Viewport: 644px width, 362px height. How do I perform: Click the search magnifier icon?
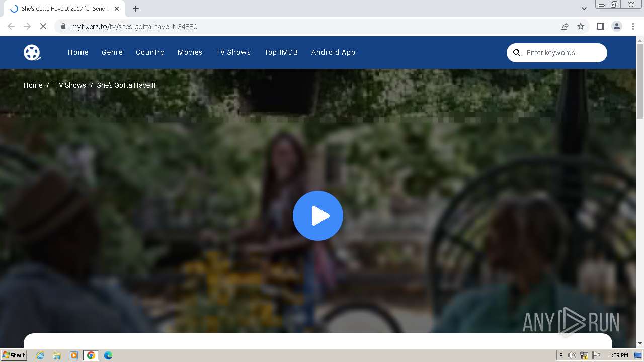click(x=517, y=53)
